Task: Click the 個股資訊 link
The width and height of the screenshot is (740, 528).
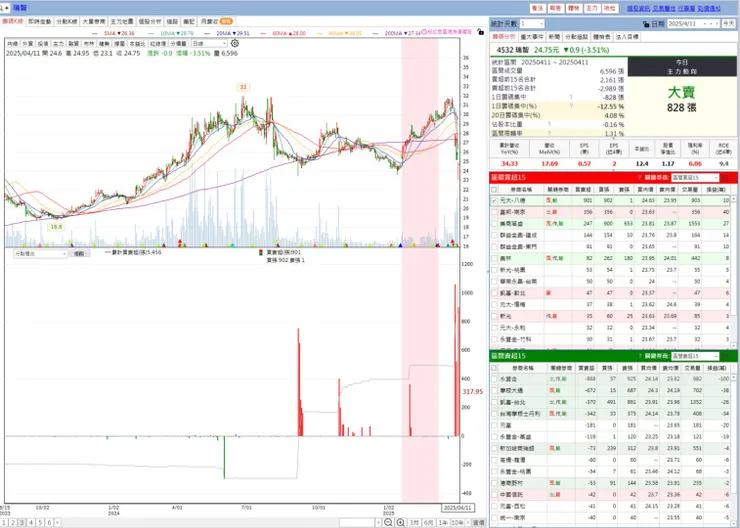Action: click(638, 8)
